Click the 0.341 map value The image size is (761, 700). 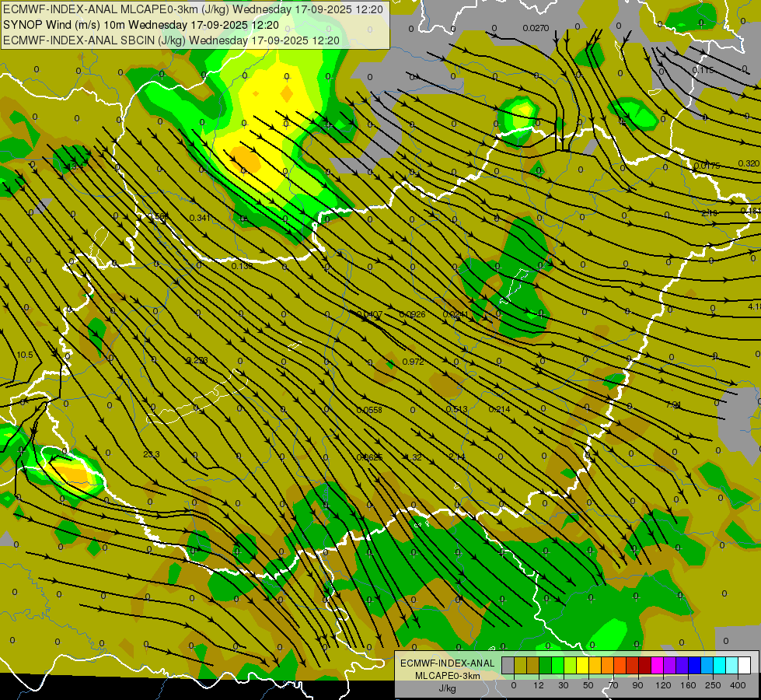(199, 218)
